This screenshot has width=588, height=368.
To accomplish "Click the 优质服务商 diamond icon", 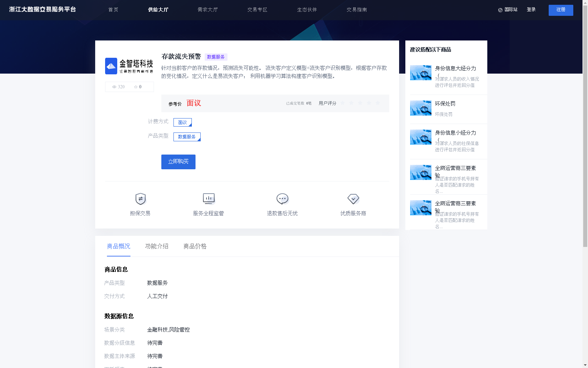I will click(x=353, y=199).
